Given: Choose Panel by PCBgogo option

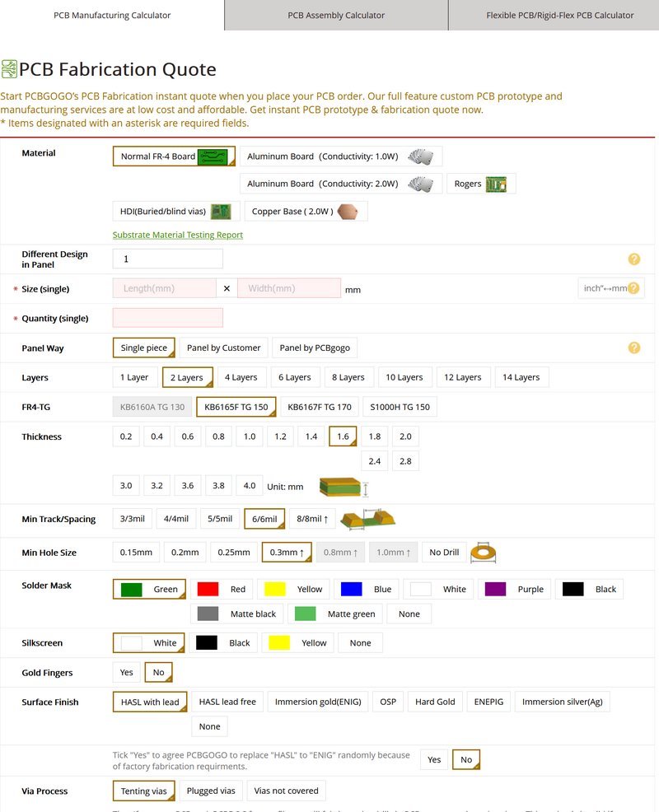Looking at the screenshot, I should [x=315, y=348].
